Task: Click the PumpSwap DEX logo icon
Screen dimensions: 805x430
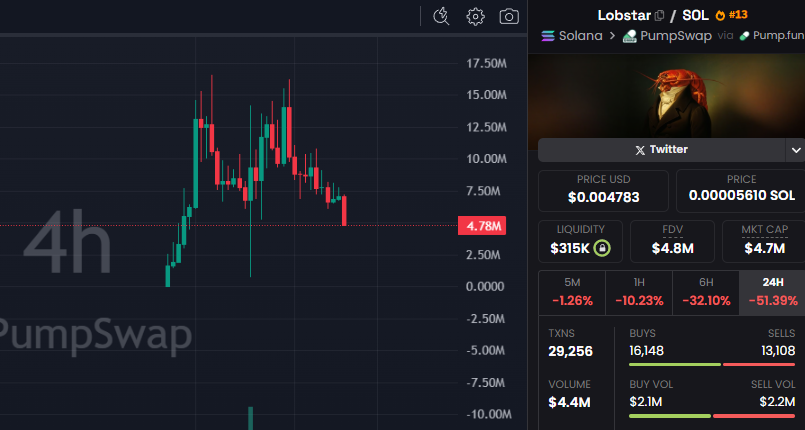Action: pos(629,36)
